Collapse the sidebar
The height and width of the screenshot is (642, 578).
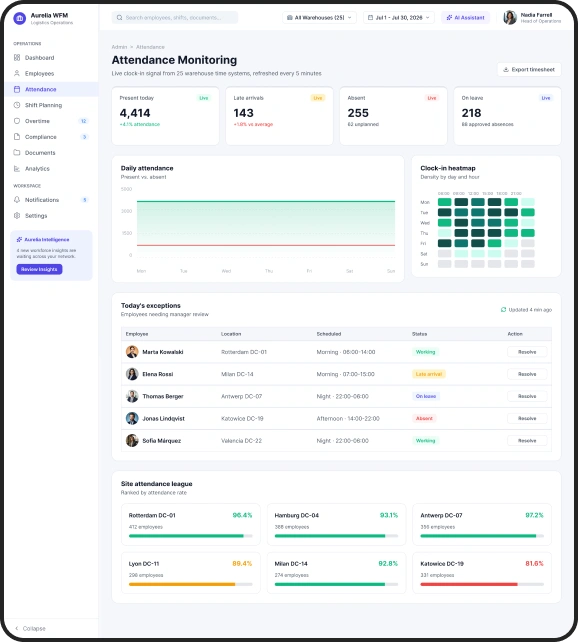[x=30, y=628]
